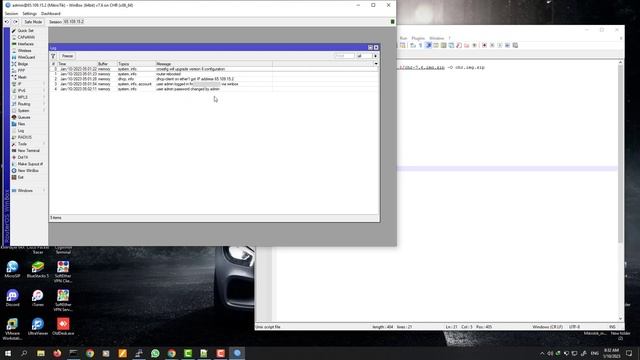This screenshot has width=640, height=360.
Task: Open Bridge in WinBox sidebar
Action: 23,64
